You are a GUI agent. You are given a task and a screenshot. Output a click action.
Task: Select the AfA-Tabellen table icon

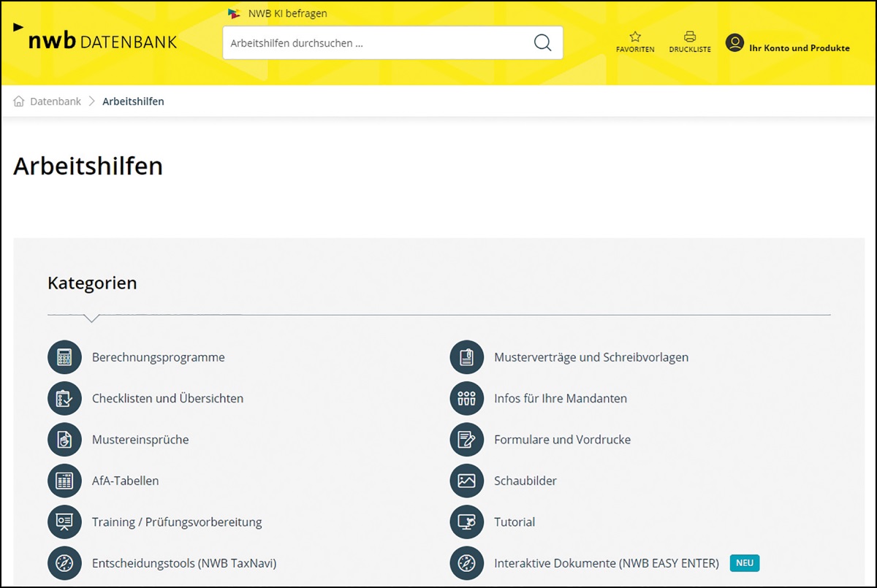click(64, 481)
